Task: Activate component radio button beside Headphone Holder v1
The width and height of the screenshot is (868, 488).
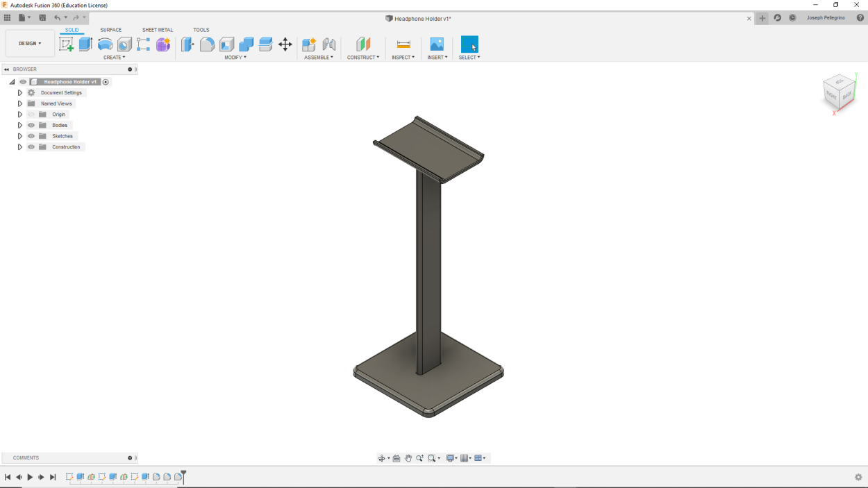Action: click(106, 82)
